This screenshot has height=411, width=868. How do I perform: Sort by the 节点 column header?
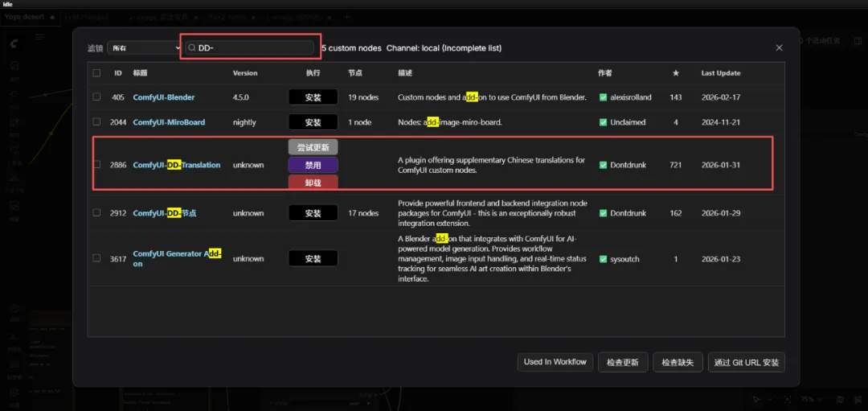tap(355, 73)
